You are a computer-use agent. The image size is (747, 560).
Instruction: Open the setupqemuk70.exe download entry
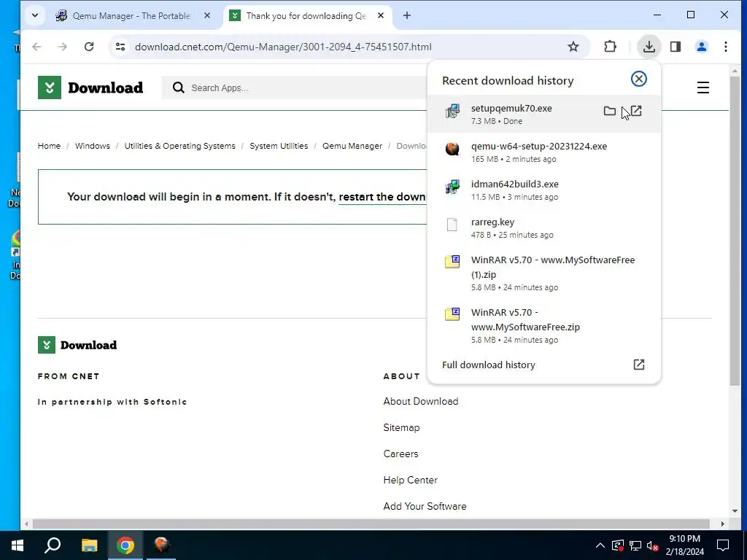click(543, 114)
